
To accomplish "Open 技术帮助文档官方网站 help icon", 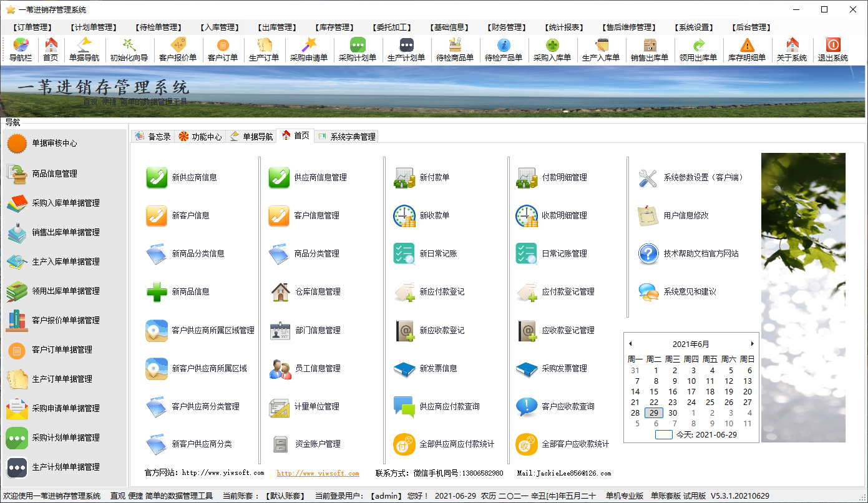I will click(648, 253).
